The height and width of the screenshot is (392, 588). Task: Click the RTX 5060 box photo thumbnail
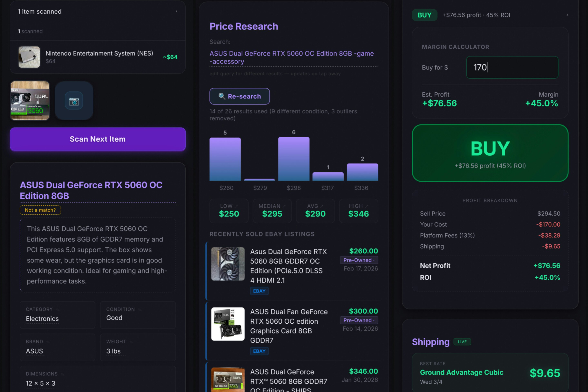[x=30, y=100]
